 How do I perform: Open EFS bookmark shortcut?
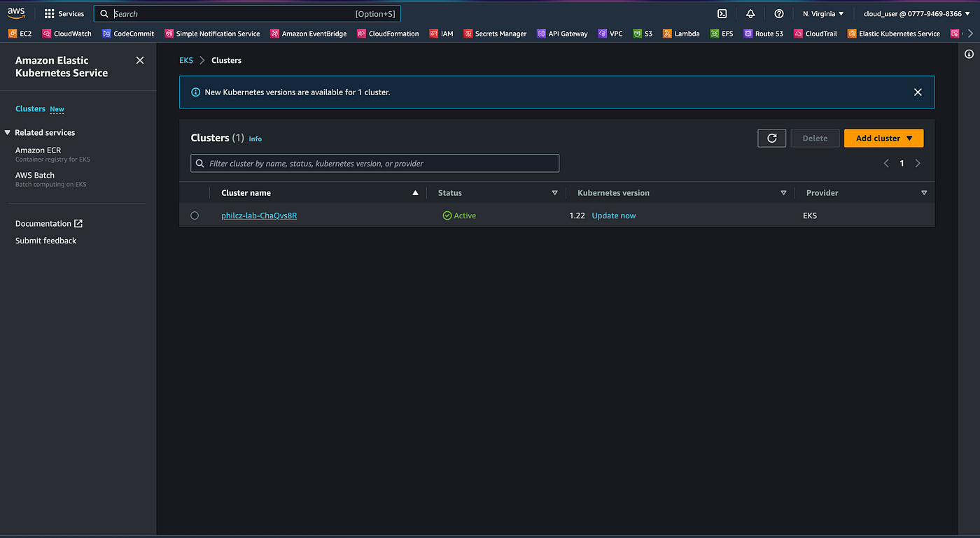click(722, 34)
